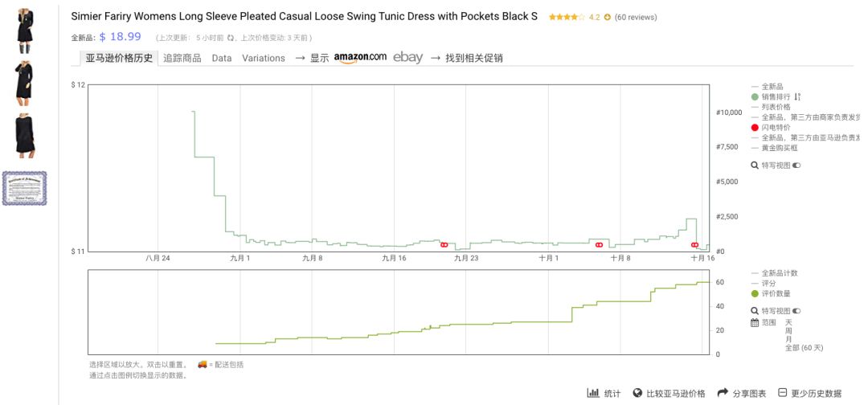Image resolution: width=868 pixels, height=405 pixels.
Task: Click the calendar 范围 icon
Action: tap(755, 322)
